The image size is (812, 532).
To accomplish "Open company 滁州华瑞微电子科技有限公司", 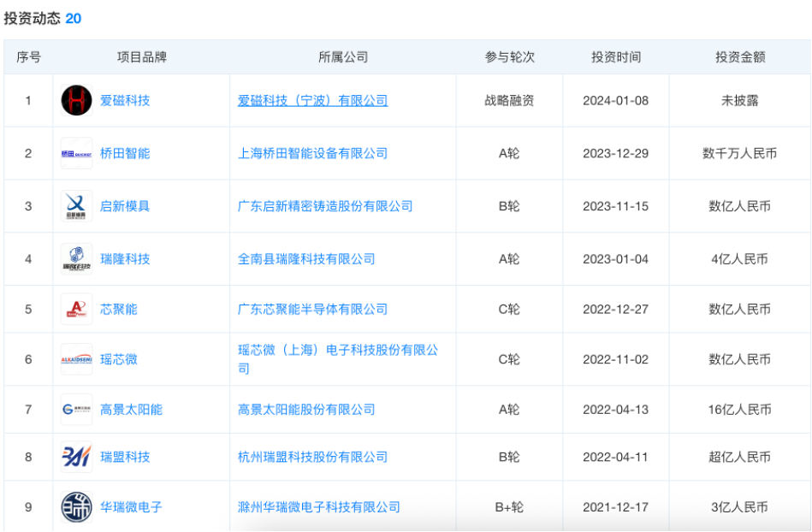I will point(319,507).
